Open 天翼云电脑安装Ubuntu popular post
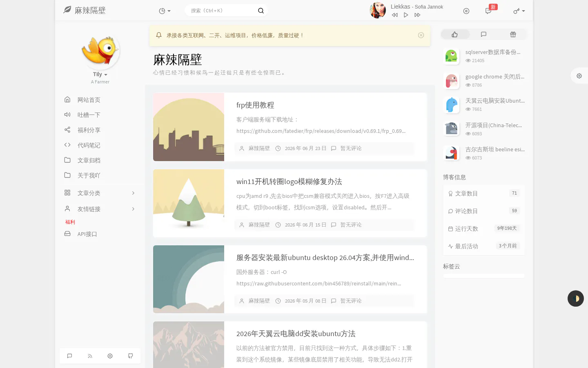The height and width of the screenshot is (368, 588). (x=495, y=101)
